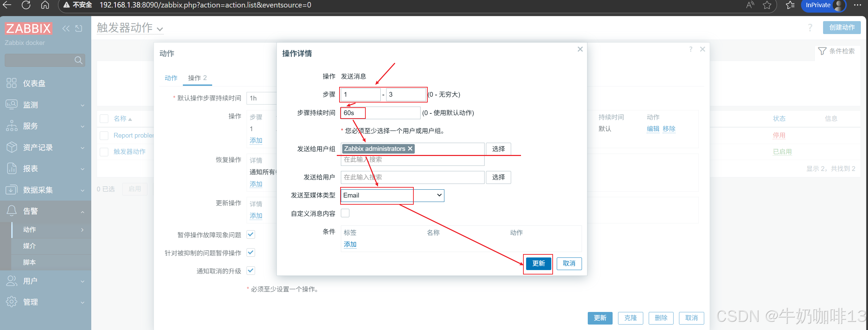Viewport: 868px width, 330px height.
Task: Open favorites list icon in browser
Action: click(790, 5)
